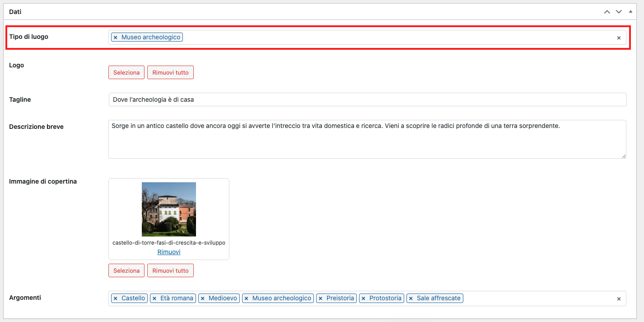Grab the Descrizione breve textarea corner handle
Viewport: 644px width, 322px height.
pos(624,156)
